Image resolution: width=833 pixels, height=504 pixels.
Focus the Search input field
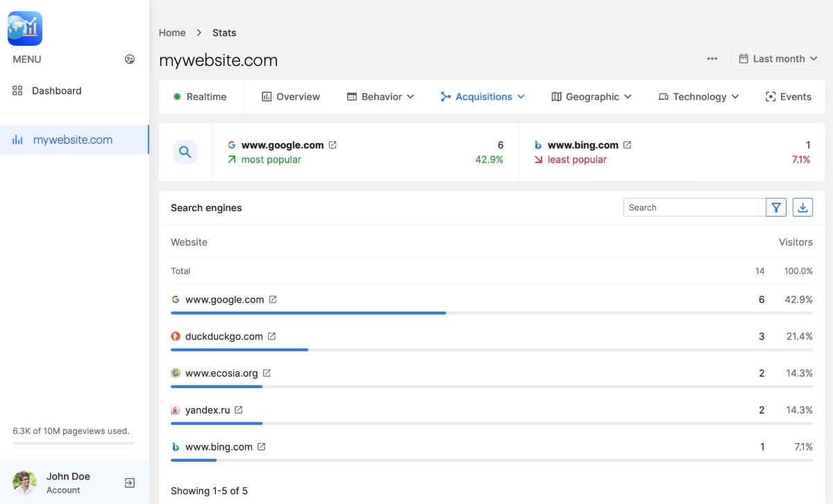(694, 208)
